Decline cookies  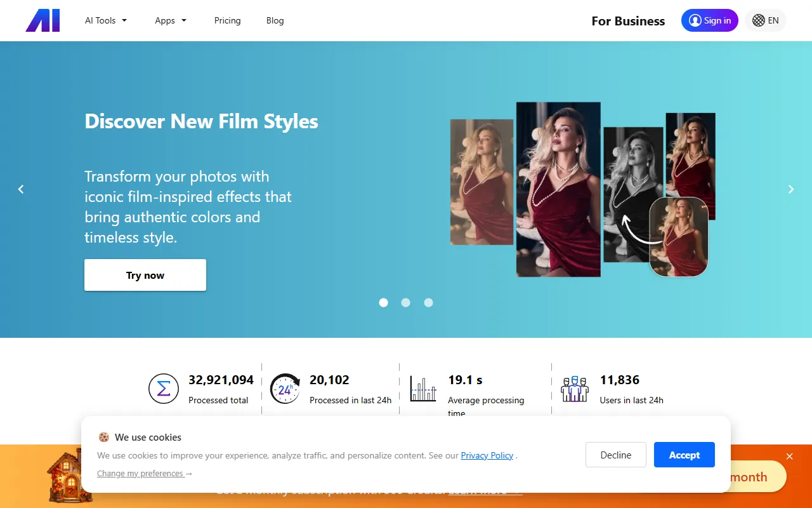point(616,455)
